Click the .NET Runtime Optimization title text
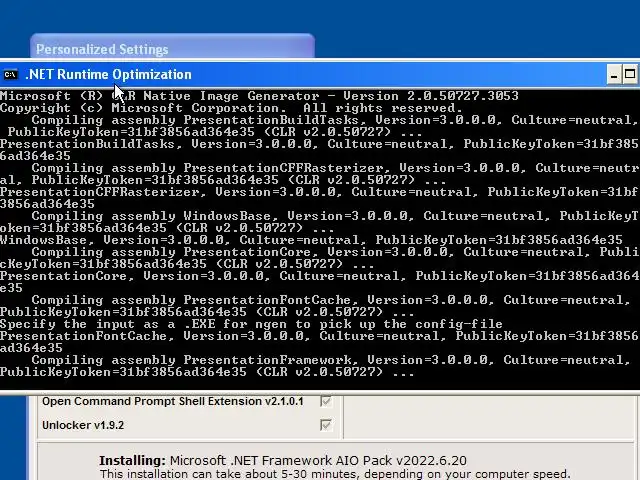 coord(109,75)
